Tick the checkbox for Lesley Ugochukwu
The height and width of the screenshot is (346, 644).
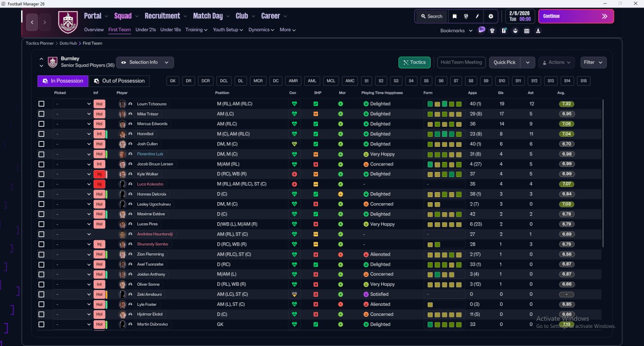tap(41, 204)
